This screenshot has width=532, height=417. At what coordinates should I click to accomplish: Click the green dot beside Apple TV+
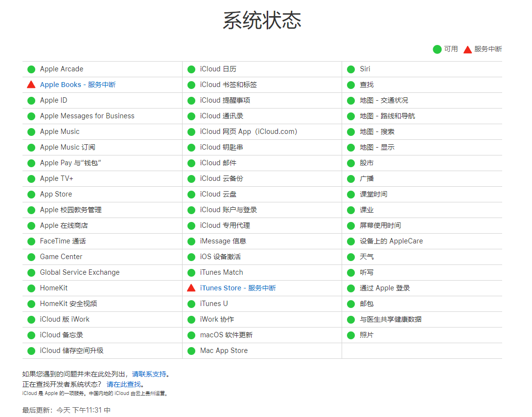pyautogui.click(x=31, y=179)
